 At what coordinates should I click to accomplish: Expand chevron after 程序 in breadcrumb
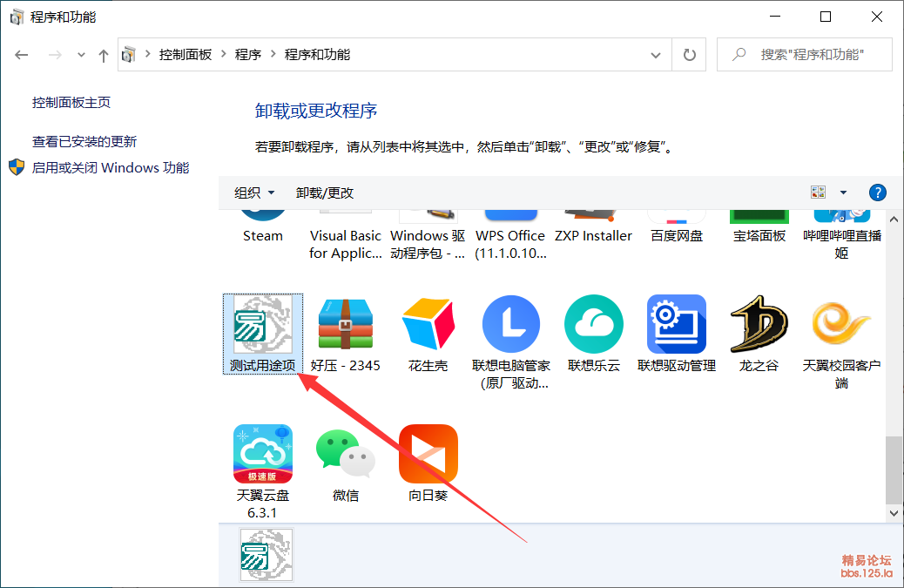(273, 54)
